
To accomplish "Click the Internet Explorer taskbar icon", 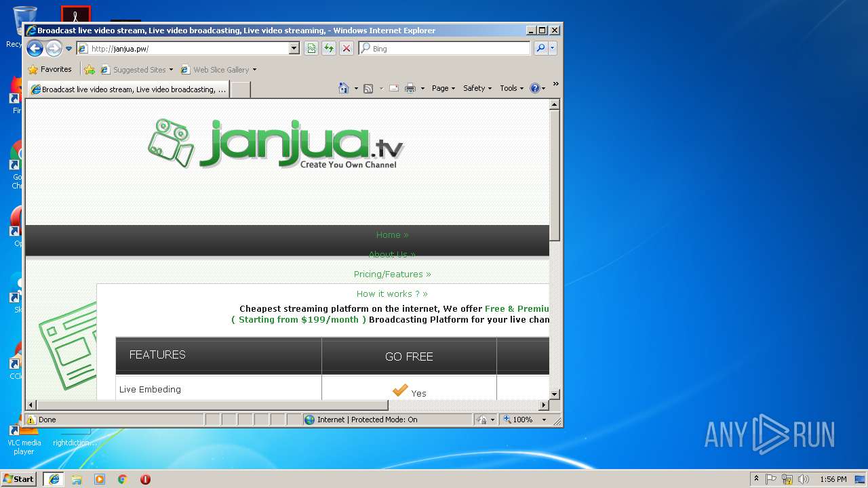I will (x=54, y=479).
